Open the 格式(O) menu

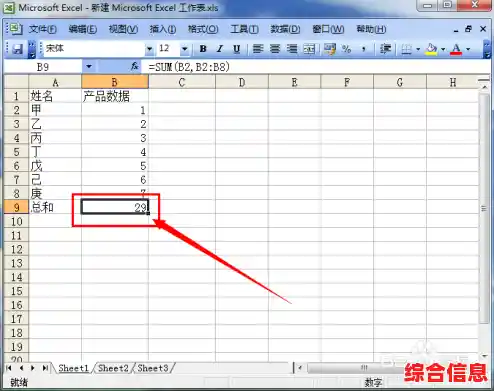[203, 29]
